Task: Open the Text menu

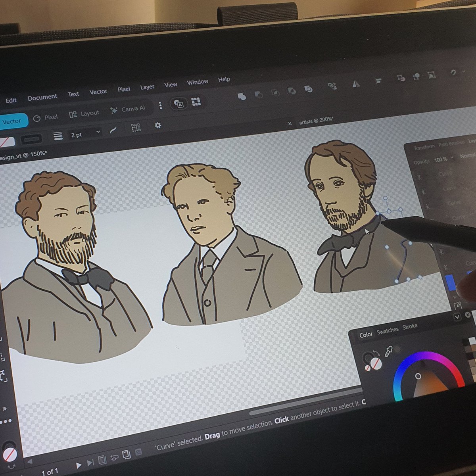Action: coord(73,94)
